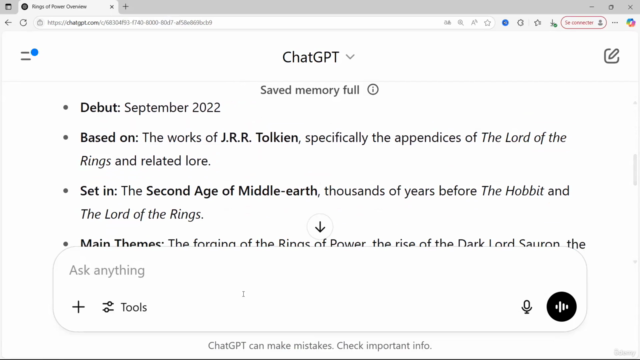
Task: Open the Tools menu
Action: click(124, 307)
